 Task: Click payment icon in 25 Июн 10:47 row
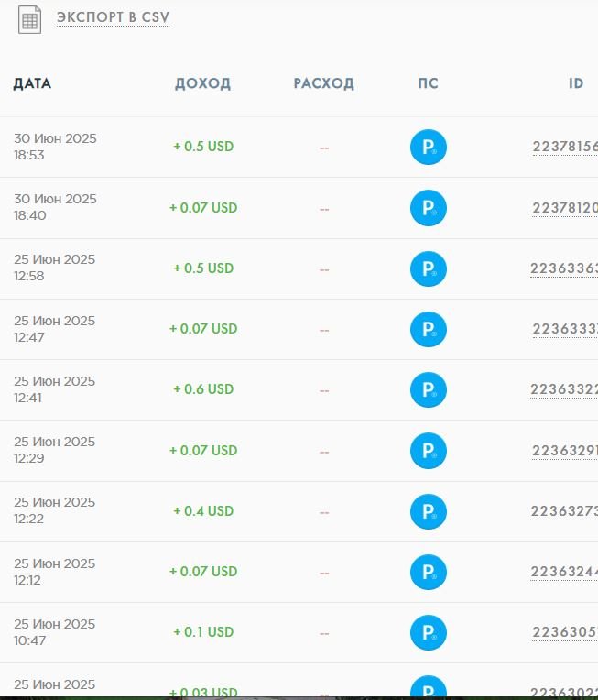tap(428, 632)
